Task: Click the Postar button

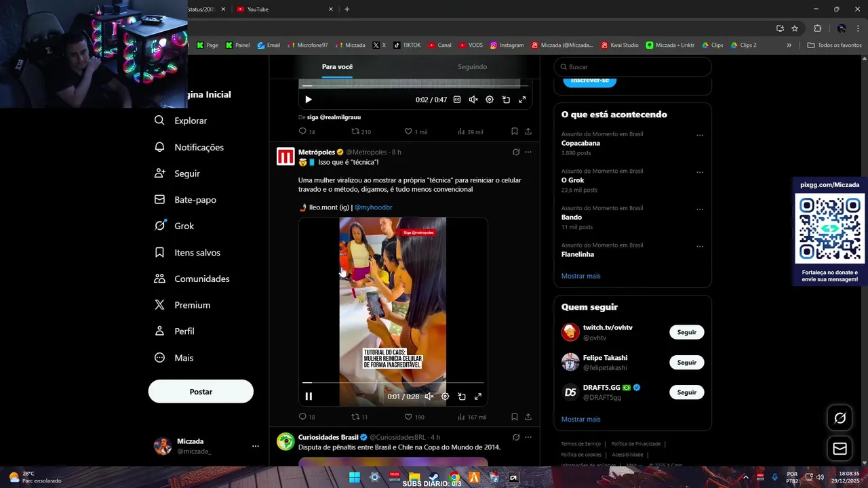Action: (x=201, y=392)
